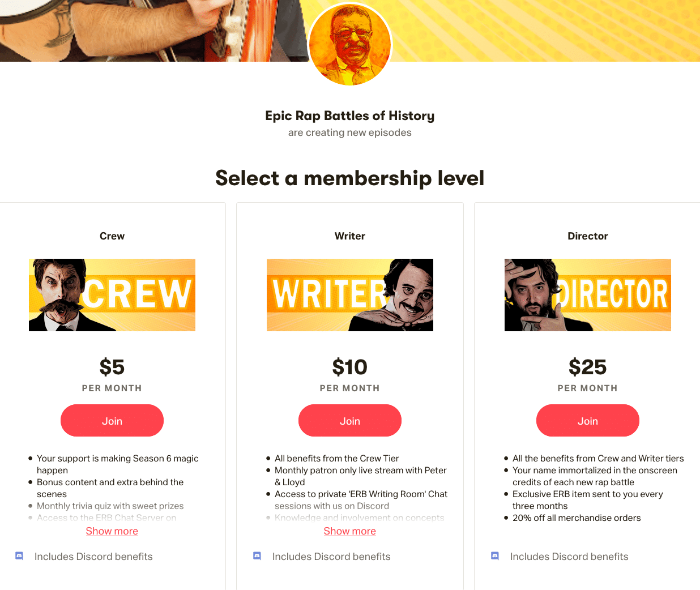Open the DIRECTOR tier banner image
Image resolution: width=700 pixels, height=590 pixels.
point(588,295)
